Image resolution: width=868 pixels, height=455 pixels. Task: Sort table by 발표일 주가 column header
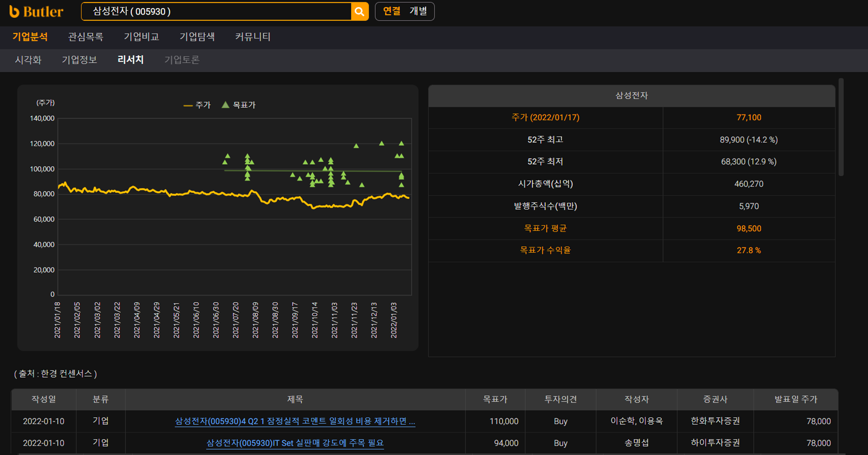click(x=796, y=399)
